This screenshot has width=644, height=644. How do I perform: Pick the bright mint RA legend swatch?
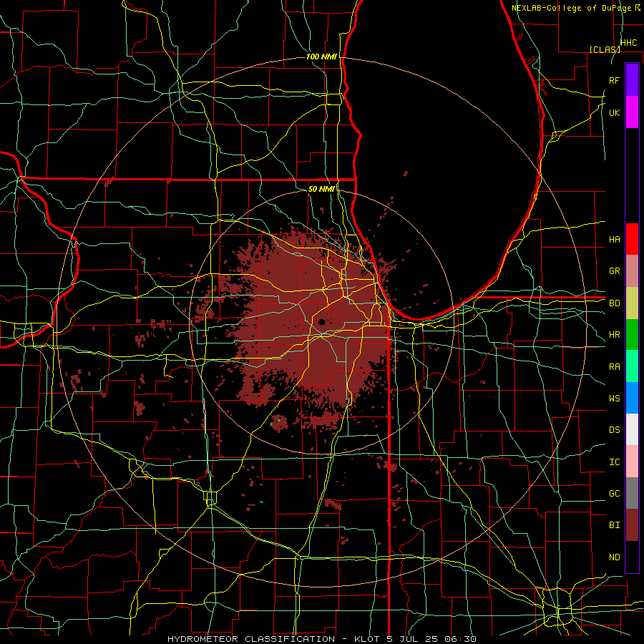(x=632, y=366)
